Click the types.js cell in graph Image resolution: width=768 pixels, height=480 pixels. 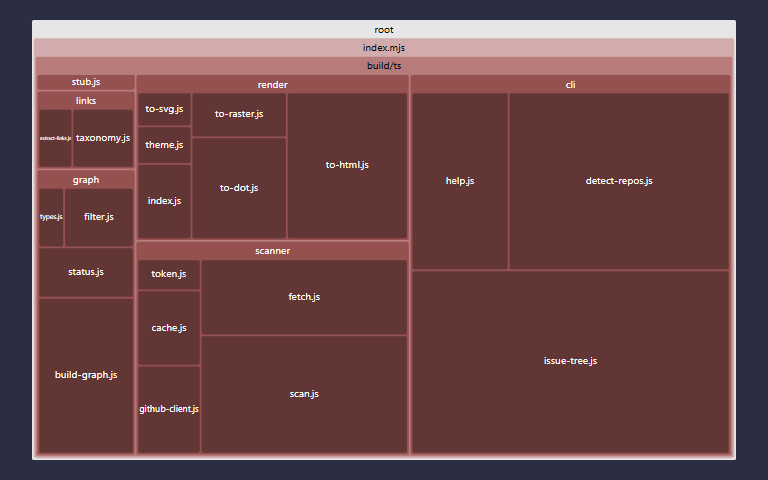pos(51,217)
